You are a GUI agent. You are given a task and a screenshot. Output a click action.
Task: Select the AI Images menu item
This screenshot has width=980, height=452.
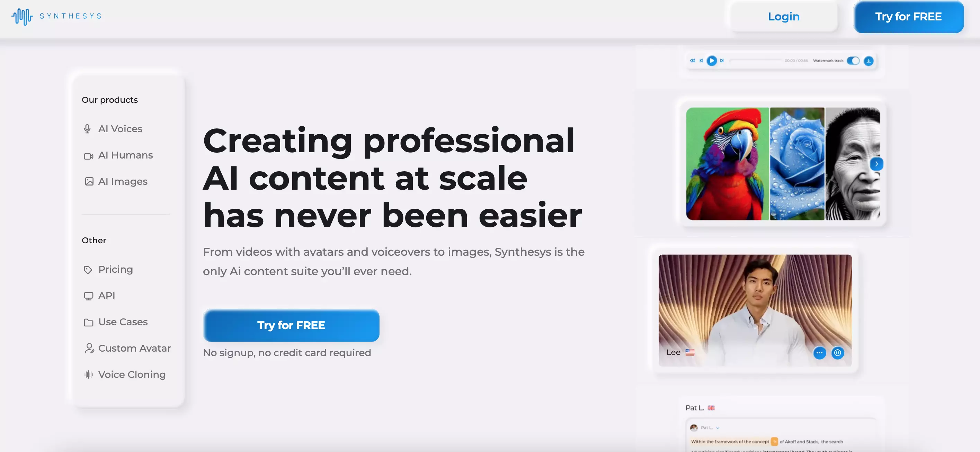123,181
